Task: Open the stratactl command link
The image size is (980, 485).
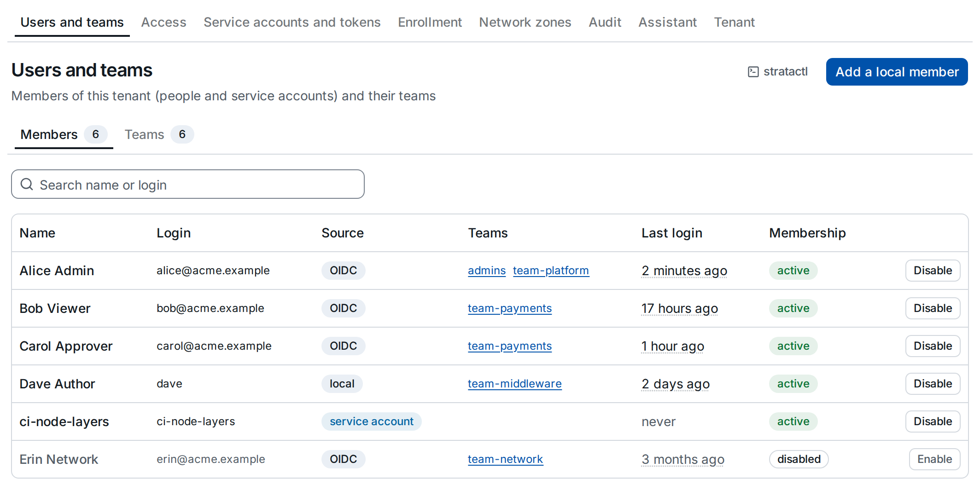Action: [x=778, y=72]
